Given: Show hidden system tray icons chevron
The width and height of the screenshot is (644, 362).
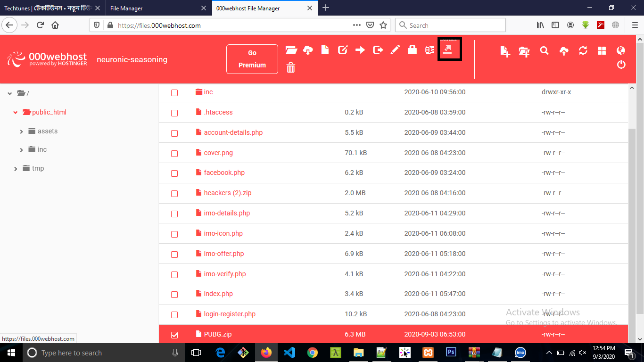Looking at the screenshot, I should (549, 353).
